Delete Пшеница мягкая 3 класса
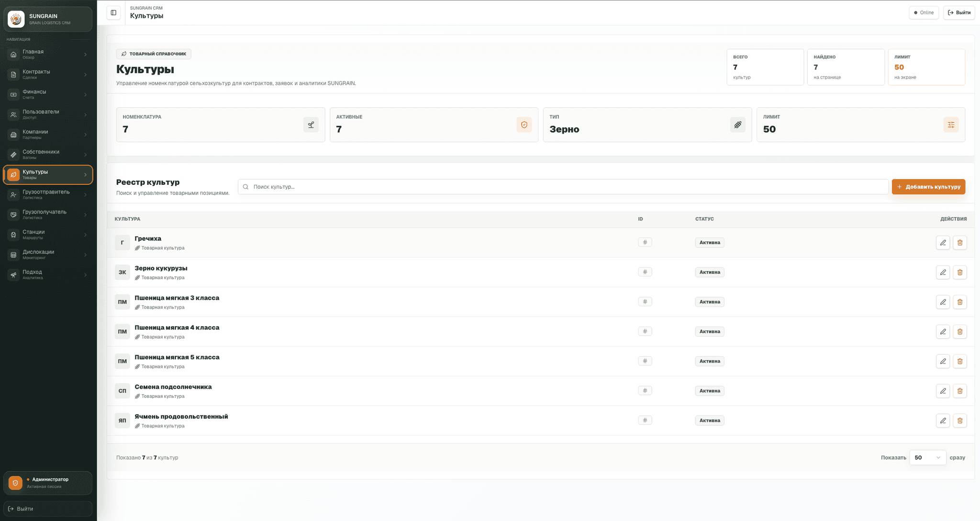 pyautogui.click(x=960, y=302)
